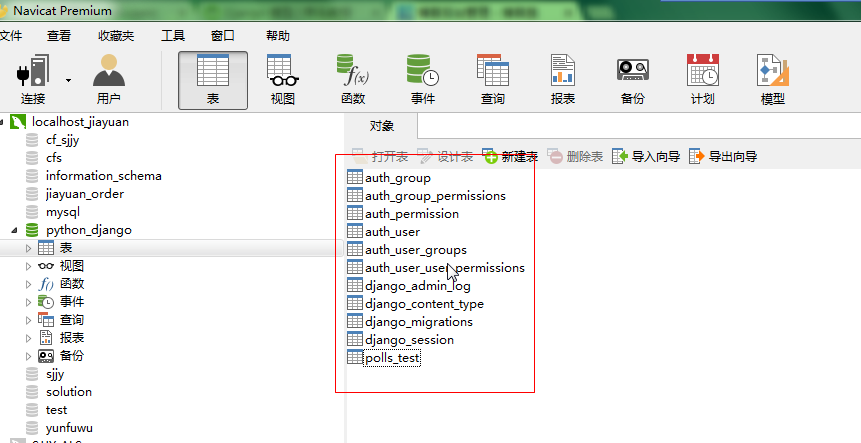Switch to the 视图 view toolbar icon
Screen dimensions: 861x443
[283, 80]
